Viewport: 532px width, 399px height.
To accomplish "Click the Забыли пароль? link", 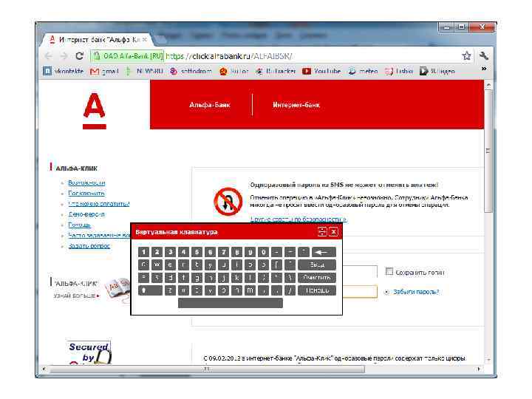I will [x=416, y=292].
